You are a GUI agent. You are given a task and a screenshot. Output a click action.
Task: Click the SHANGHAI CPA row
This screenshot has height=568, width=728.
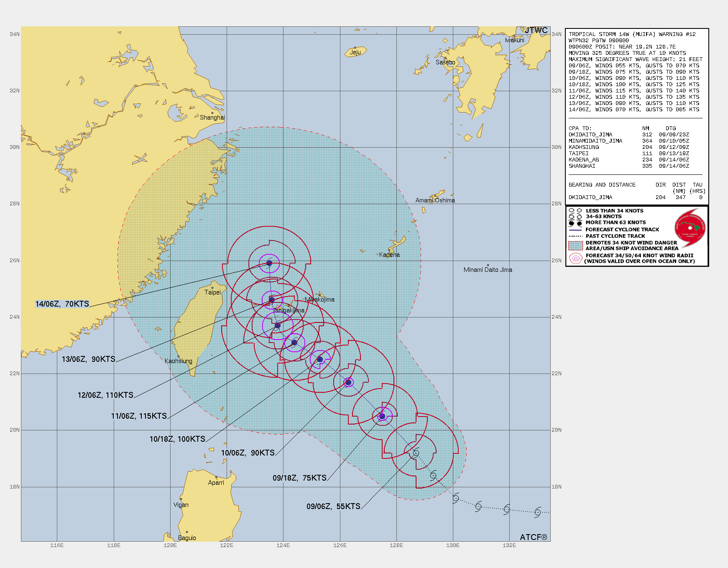(629, 166)
